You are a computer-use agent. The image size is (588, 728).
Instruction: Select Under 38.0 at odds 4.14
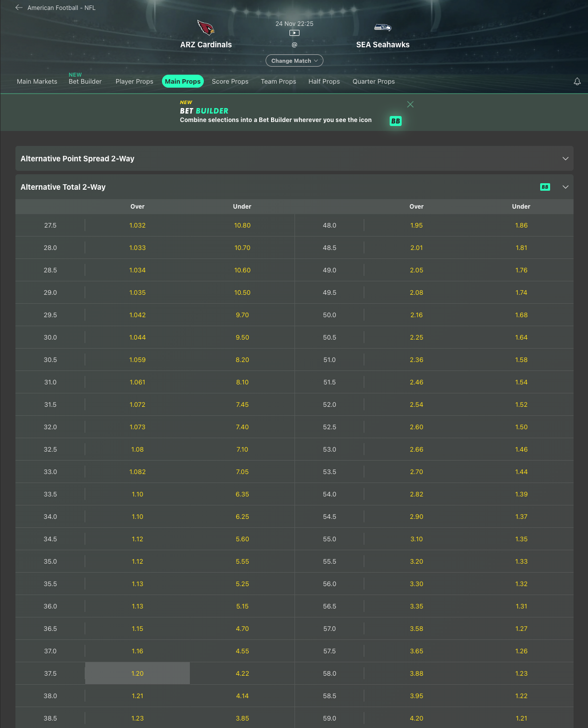pos(242,696)
